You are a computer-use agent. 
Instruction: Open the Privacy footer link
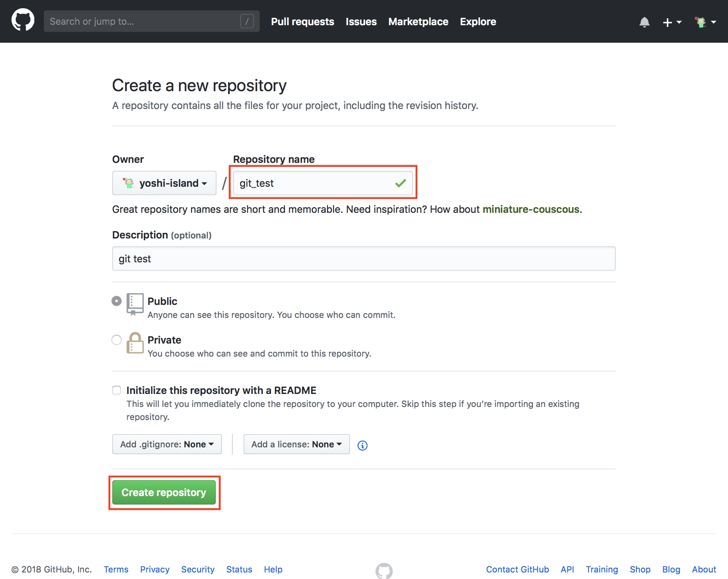point(155,569)
